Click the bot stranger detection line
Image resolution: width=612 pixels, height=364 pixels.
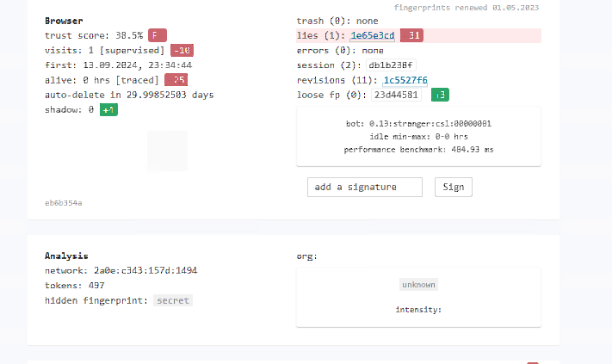click(418, 123)
